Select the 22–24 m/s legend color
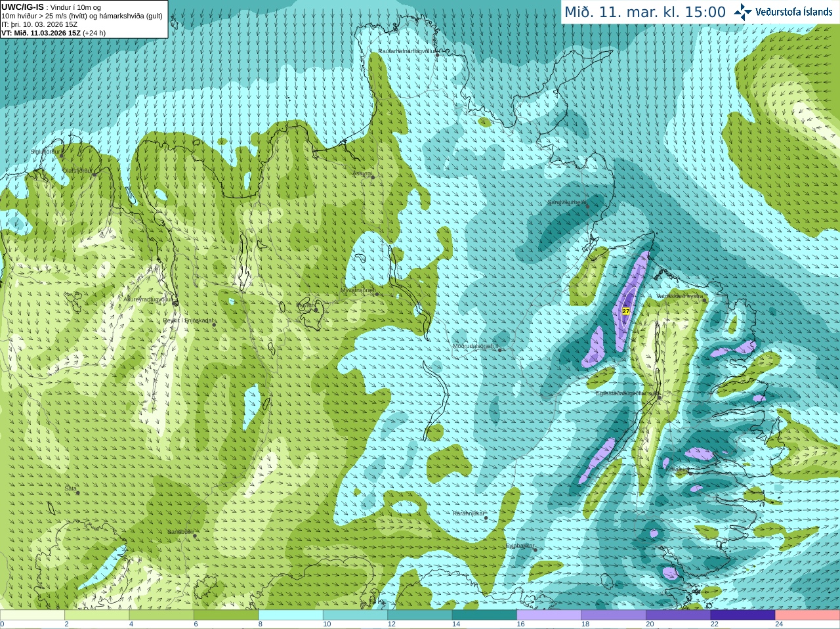 click(x=743, y=615)
